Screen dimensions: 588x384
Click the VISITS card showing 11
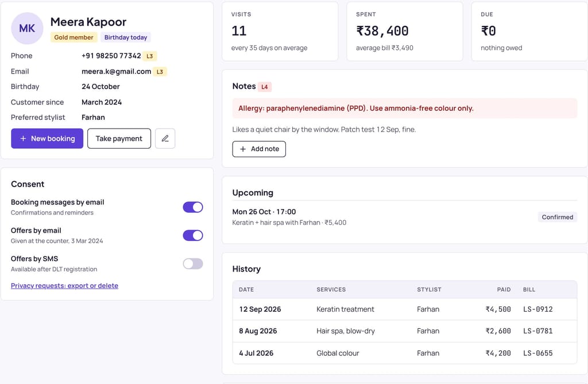(x=280, y=32)
